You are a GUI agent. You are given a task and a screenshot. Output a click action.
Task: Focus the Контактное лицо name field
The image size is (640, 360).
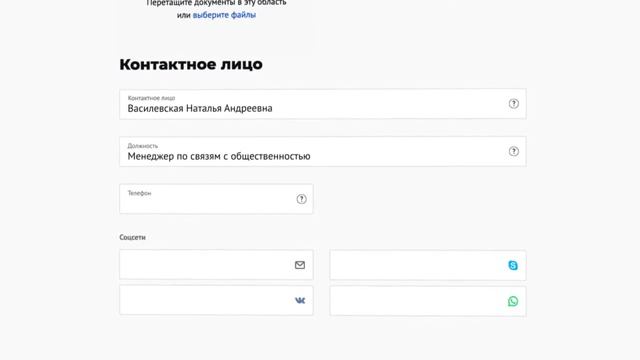pos(322,104)
